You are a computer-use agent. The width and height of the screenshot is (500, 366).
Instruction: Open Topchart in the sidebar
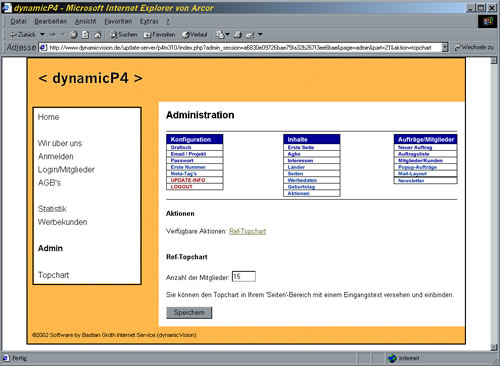53,275
